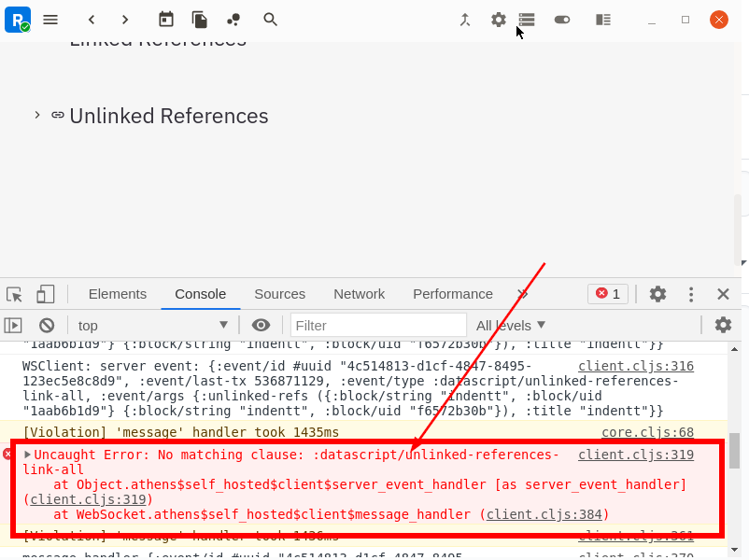Screen dimensions: 749x560
Task: Switch to the Network tab
Action: click(359, 293)
